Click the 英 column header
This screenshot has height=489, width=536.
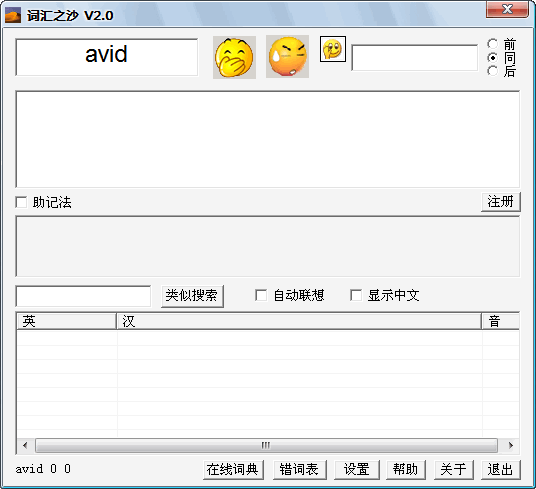point(66,321)
